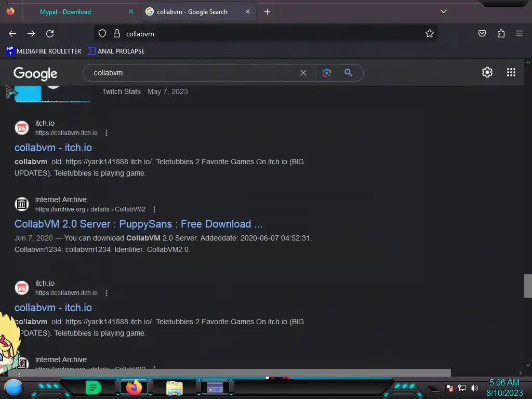
Task: Search by image with Google Lens icon
Action: 326,73
